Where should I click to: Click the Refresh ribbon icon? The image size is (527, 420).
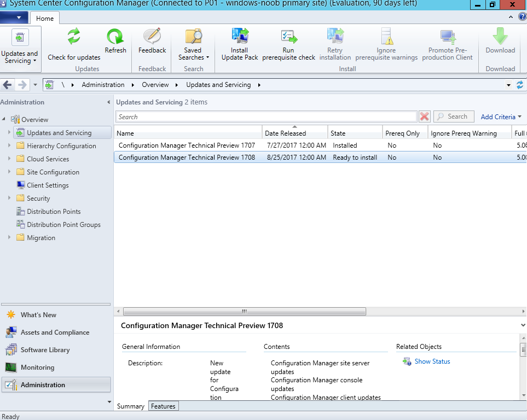coord(115,36)
